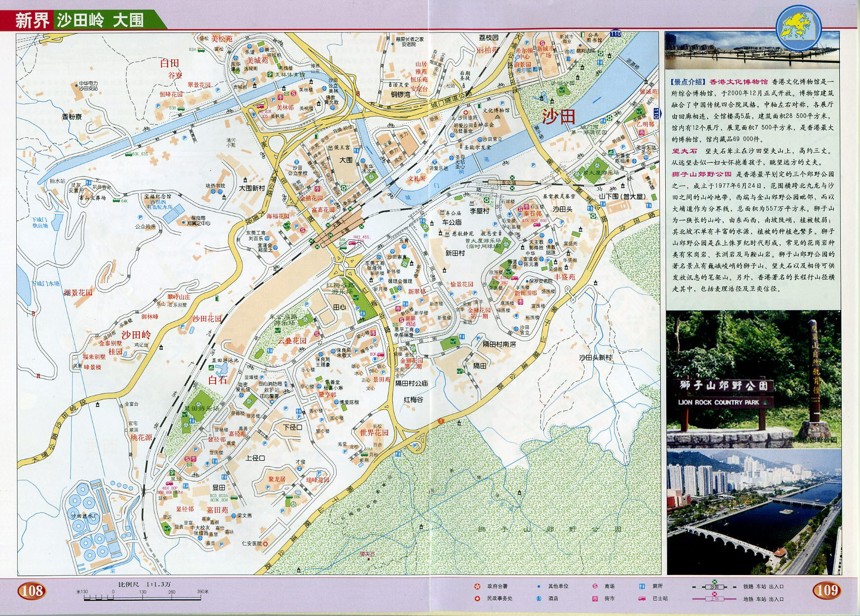Image resolution: width=860 pixels, height=616 pixels.
Task: Click the 新界 title tab in the header
Action: 32,21
